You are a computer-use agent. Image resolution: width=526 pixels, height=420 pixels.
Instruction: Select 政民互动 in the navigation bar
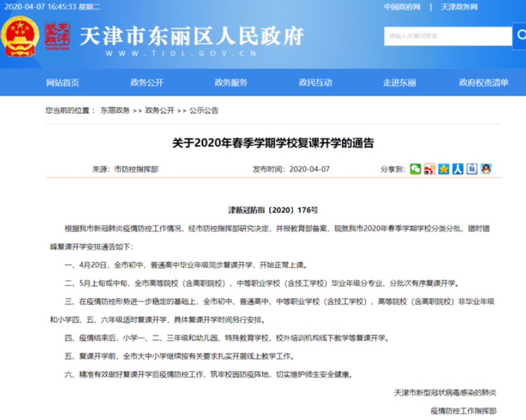point(315,83)
